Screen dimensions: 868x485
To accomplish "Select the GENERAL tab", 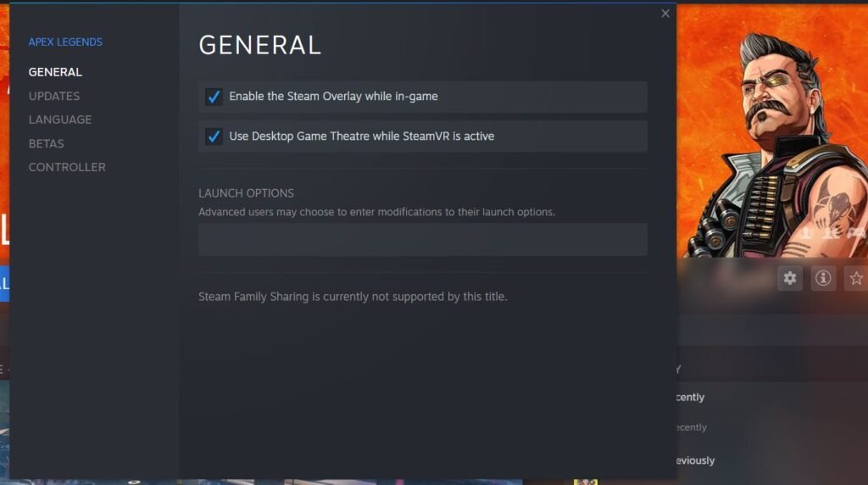I will (55, 72).
